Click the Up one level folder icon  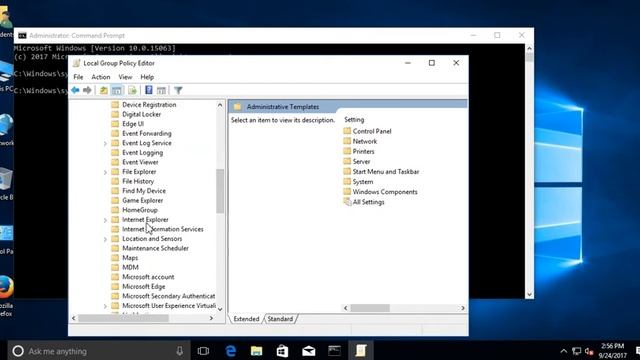pos(104,90)
